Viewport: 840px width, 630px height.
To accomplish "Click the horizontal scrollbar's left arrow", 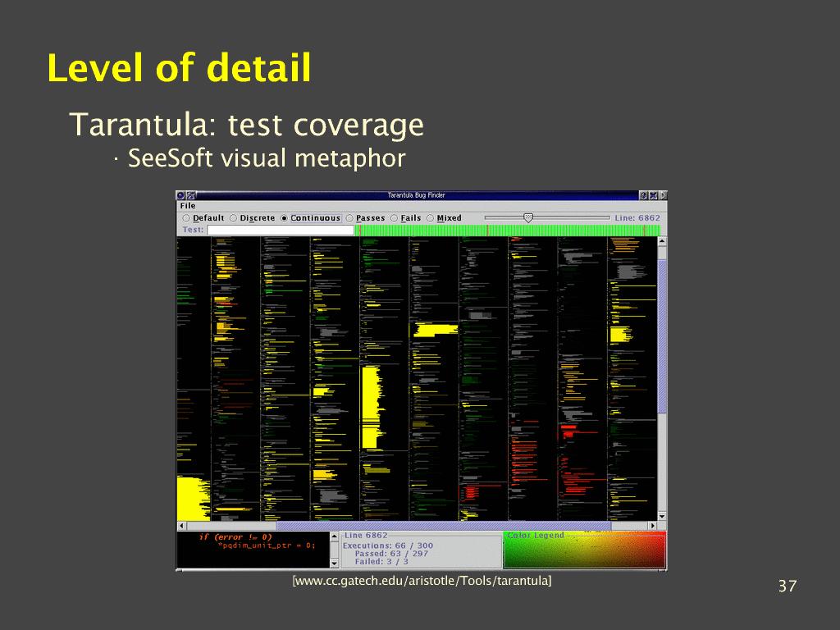I will (181, 526).
